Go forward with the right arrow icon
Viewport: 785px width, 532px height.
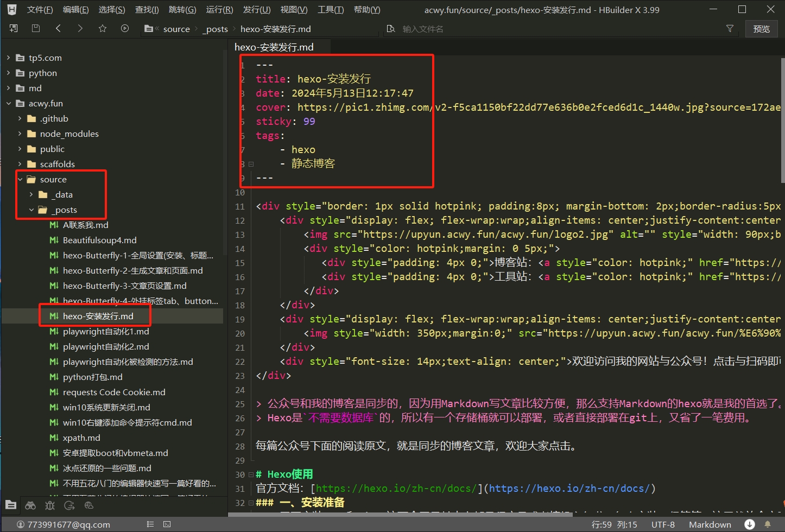click(x=80, y=28)
